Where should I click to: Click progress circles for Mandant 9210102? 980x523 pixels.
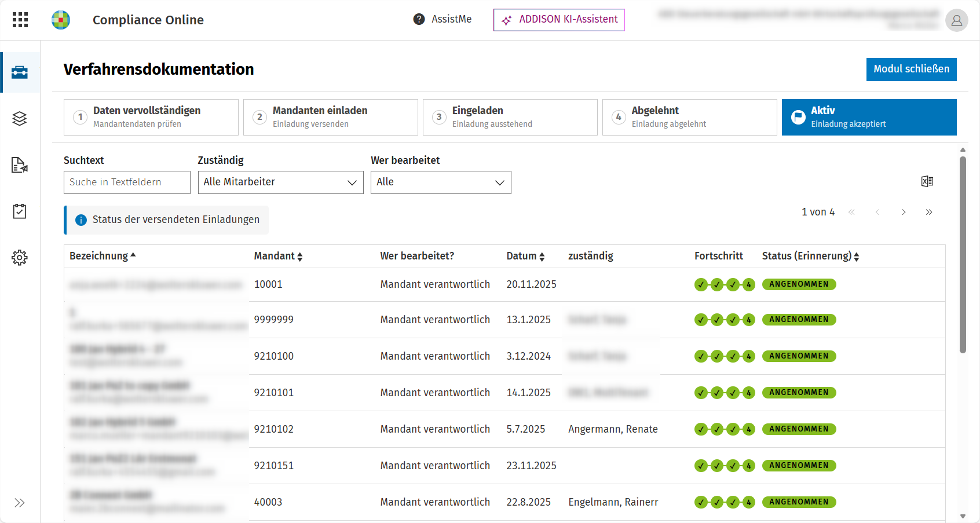point(725,429)
